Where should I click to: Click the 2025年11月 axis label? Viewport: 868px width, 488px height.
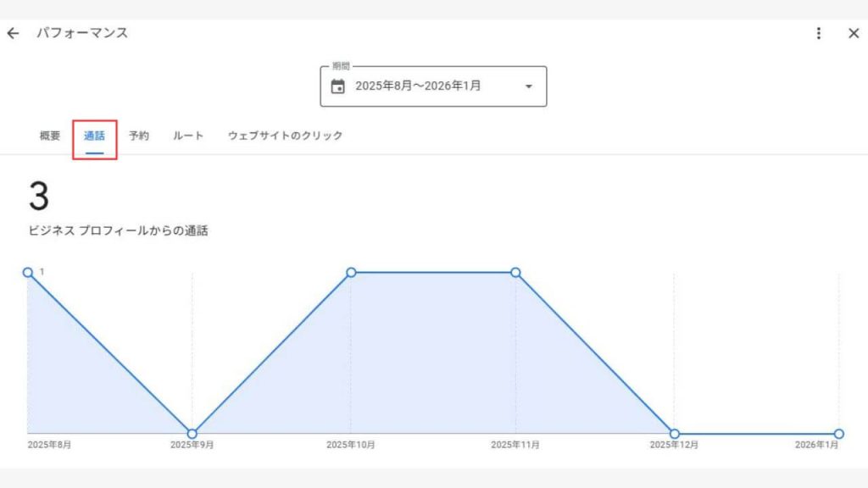(515, 445)
